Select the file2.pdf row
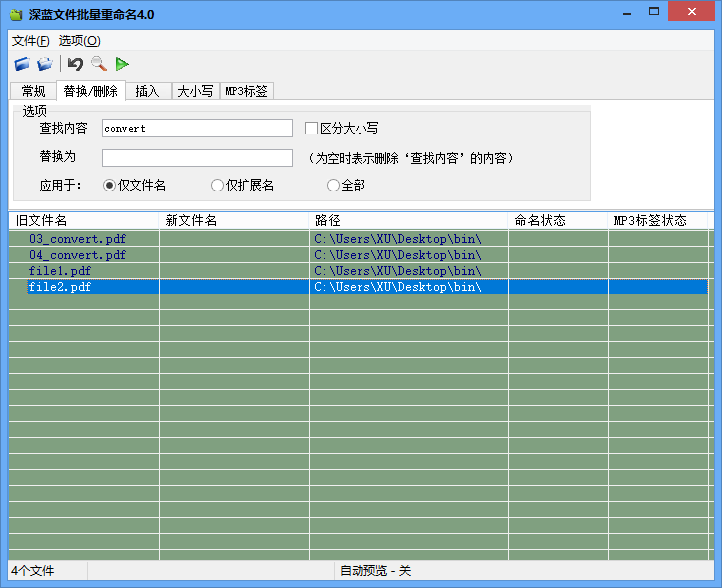This screenshot has width=722, height=588. click(x=359, y=287)
